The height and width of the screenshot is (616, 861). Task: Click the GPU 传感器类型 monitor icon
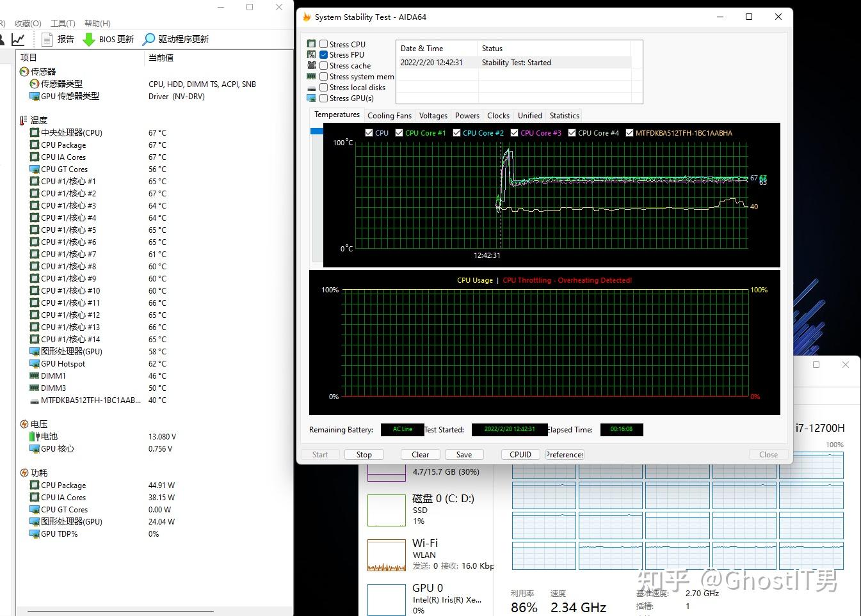35,96
